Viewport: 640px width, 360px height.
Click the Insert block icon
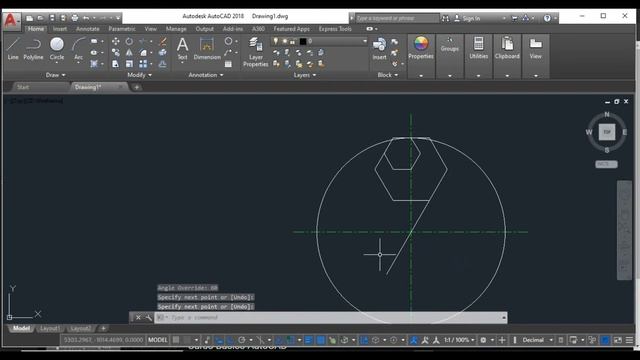pos(379,49)
